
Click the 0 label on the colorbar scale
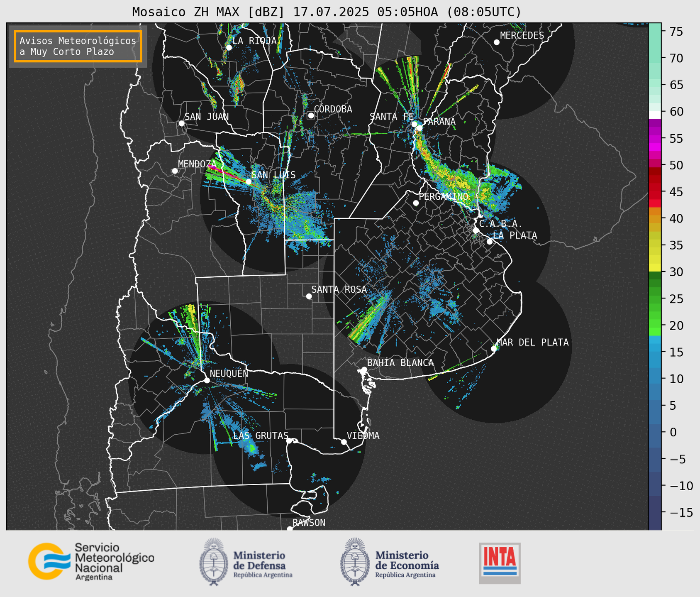(x=673, y=433)
